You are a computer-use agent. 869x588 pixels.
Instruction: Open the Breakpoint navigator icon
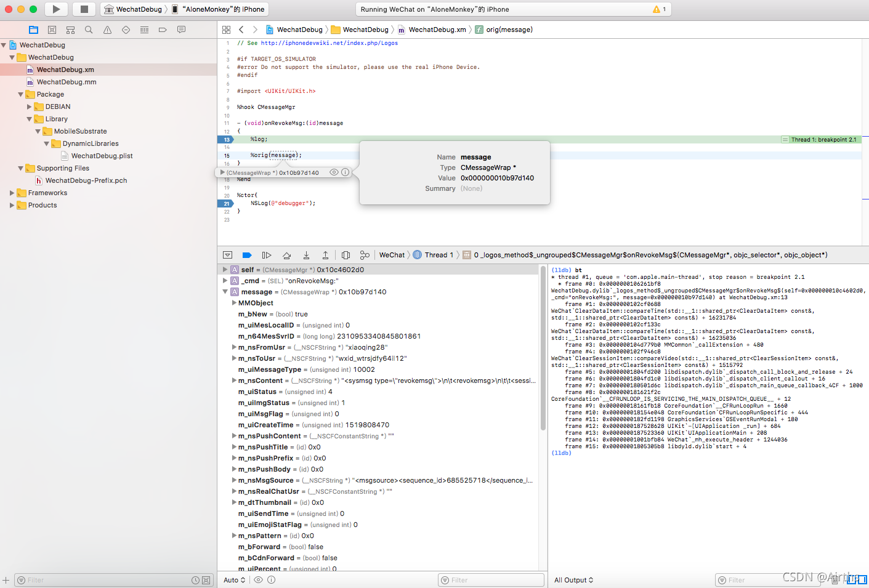tap(163, 30)
